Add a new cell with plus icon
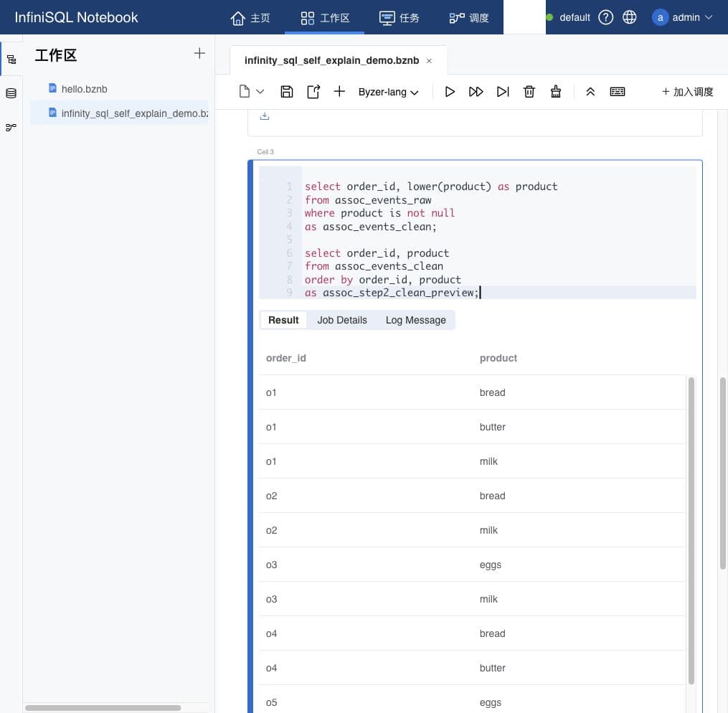 pos(339,91)
